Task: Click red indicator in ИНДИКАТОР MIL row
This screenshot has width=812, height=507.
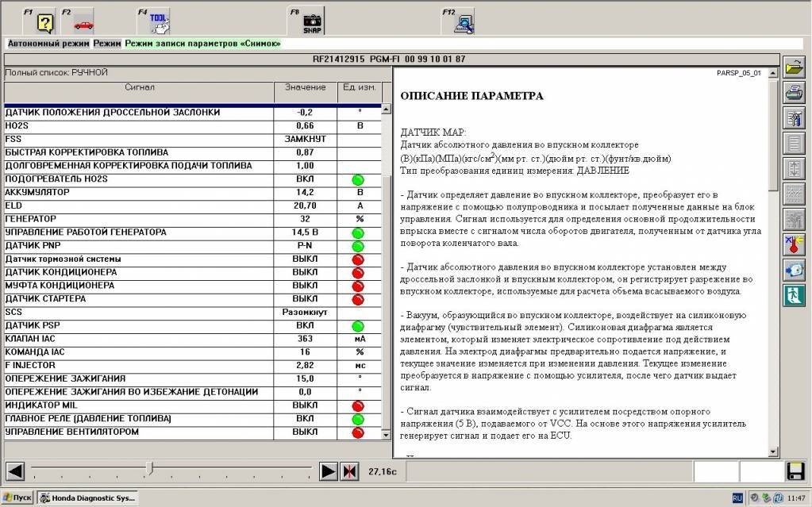Action: (x=358, y=406)
